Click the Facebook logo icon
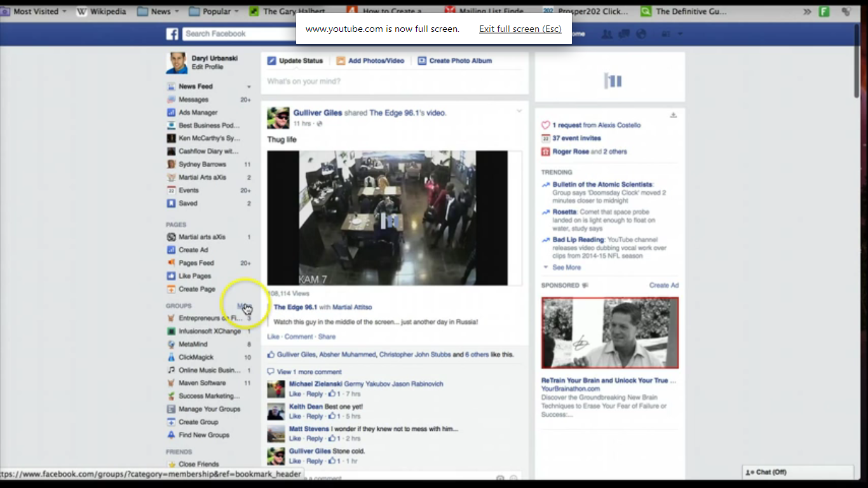 pyautogui.click(x=172, y=34)
